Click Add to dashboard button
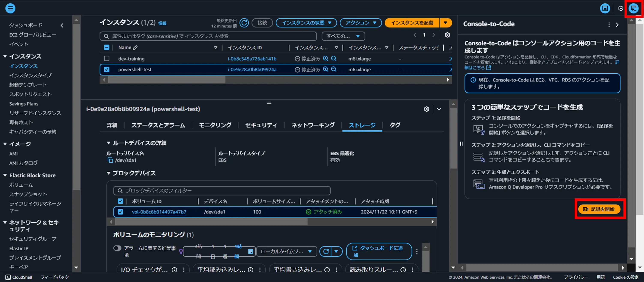 [379, 251]
